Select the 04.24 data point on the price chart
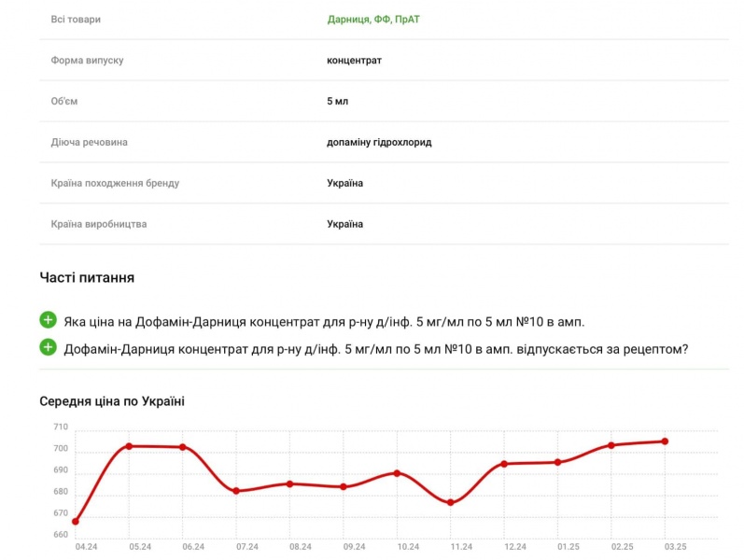The image size is (744, 560). [76, 521]
